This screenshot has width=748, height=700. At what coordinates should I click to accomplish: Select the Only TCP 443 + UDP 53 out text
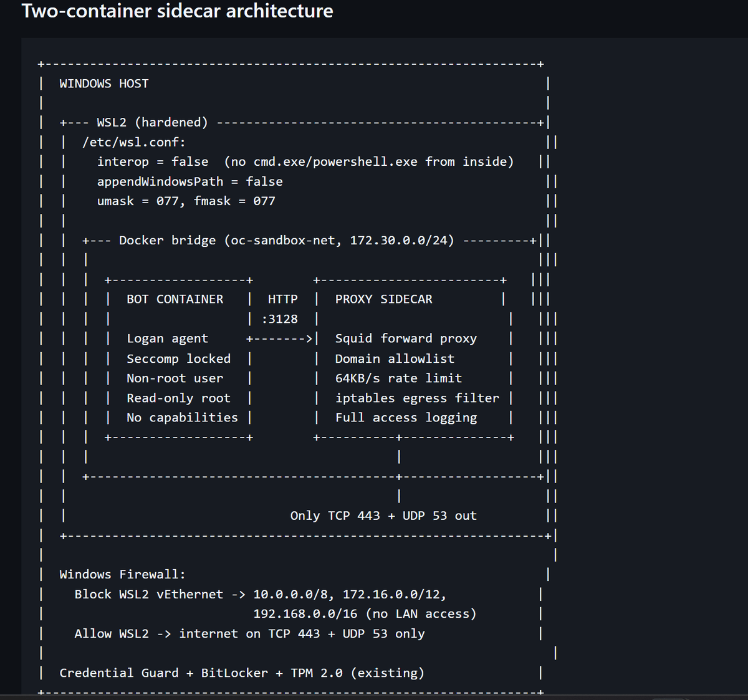click(383, 515)
